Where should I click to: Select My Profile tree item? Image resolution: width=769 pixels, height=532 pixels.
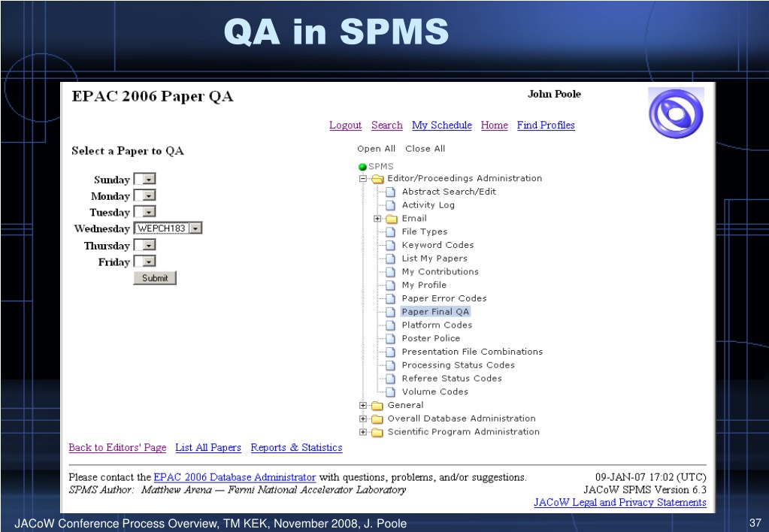click(424, 285)
